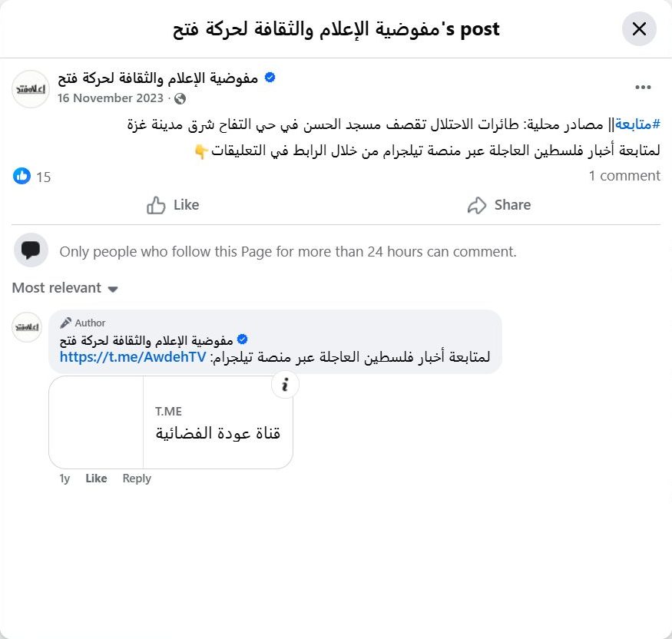Close the post dialog with X button
This screenshot has height=639, width=672.
(x=639, y=29)
